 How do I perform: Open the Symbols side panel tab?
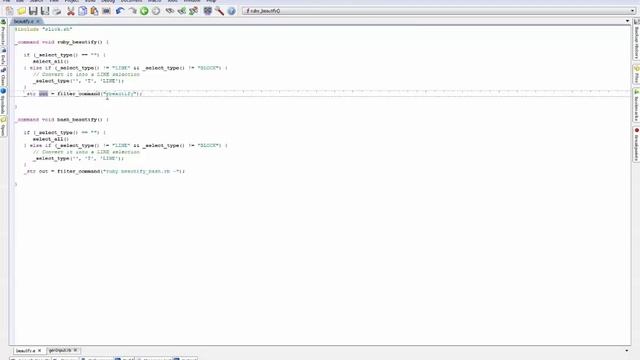pos(3,101)
